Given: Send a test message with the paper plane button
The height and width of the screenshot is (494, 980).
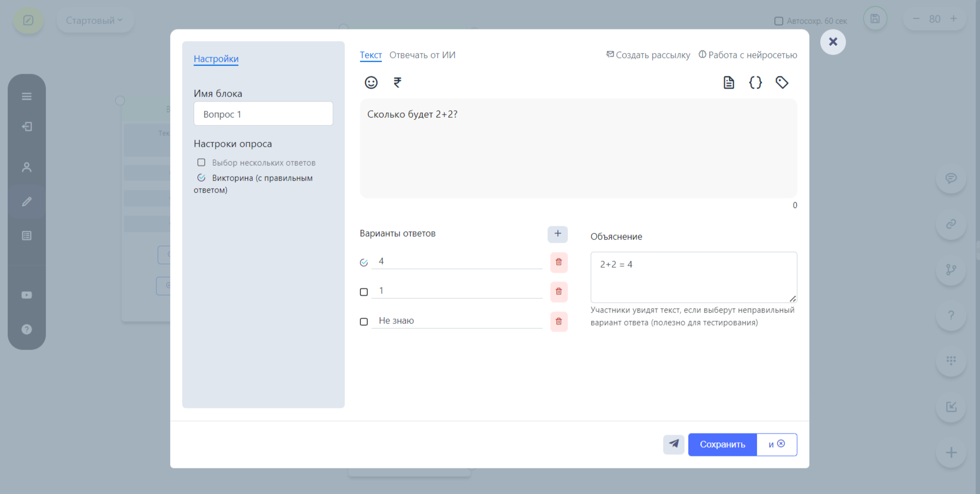Looking at the screenshot, I should point(674,444).
